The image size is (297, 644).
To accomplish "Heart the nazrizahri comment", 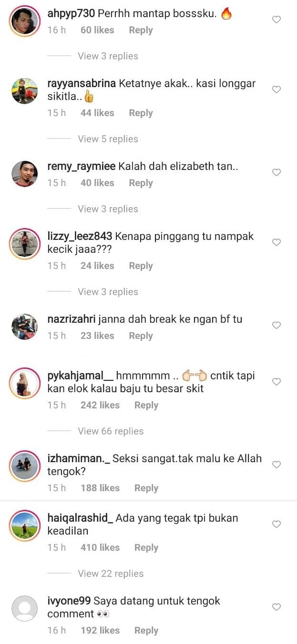I will pyautogui.click(x=276, y=325).
